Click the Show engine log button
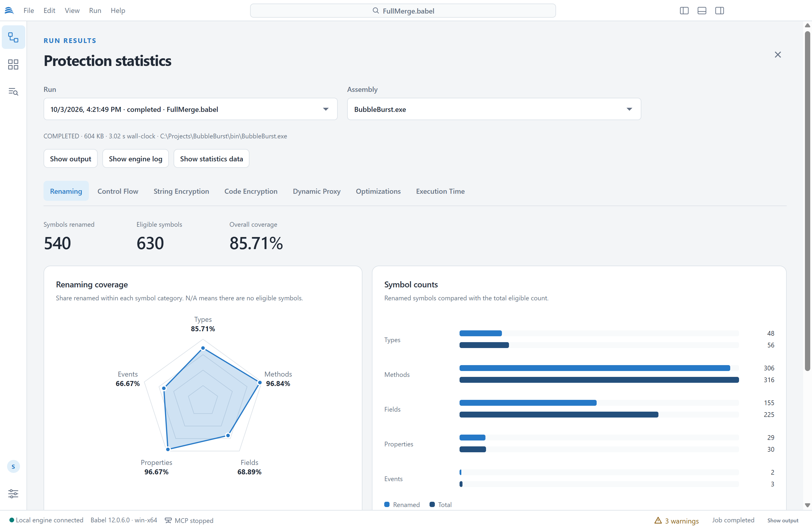The height and width of the screenshot is (530, 812). click(x=135, y=159)
